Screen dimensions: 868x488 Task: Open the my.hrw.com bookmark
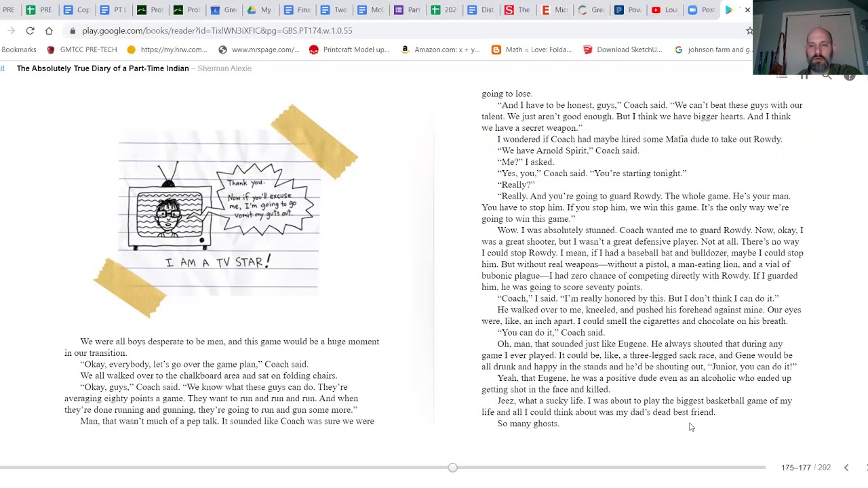click(167, 49)
